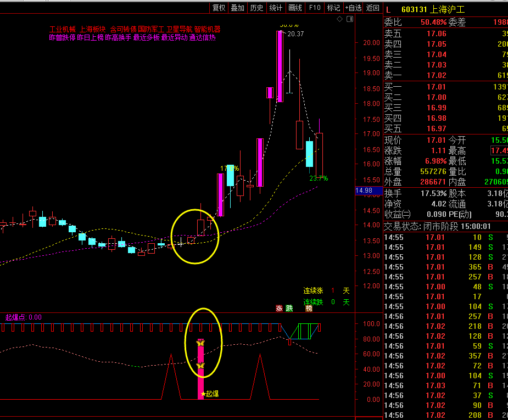The width and height of the screenshot is (508, 420).
Task: Click the 最近多板 label
Action: point(147,37)
